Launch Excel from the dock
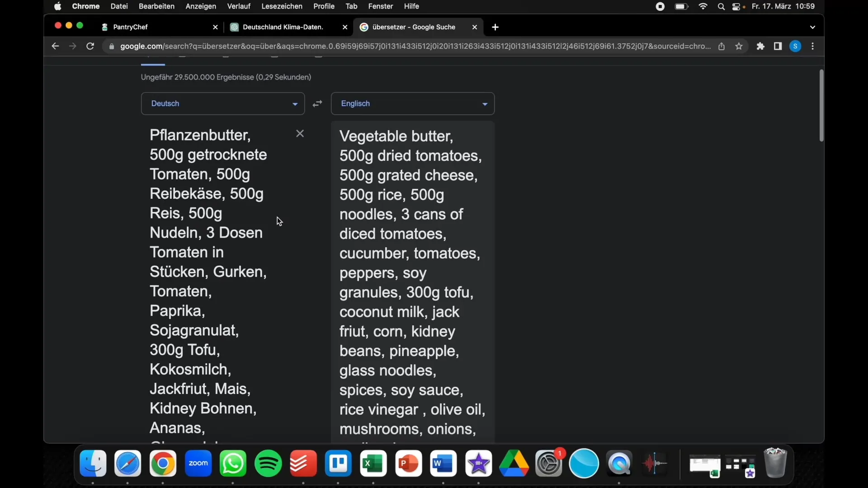The height and width of the screenshot is (488, 868). (373, 464)
